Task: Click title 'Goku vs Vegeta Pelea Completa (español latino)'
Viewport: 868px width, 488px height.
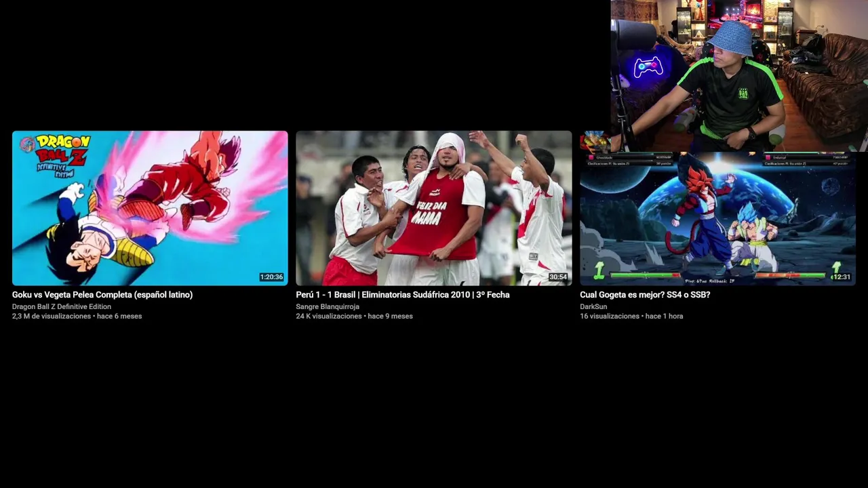Action: point(102,295)
